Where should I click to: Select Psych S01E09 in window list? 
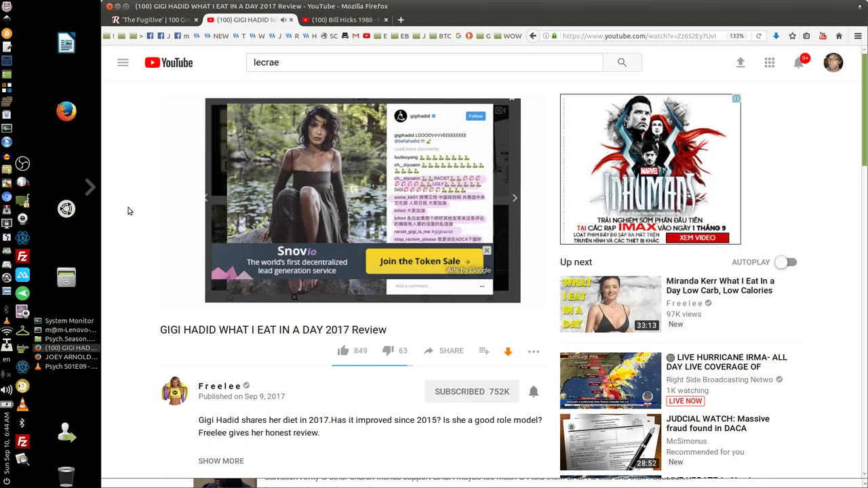click(64, 367)
